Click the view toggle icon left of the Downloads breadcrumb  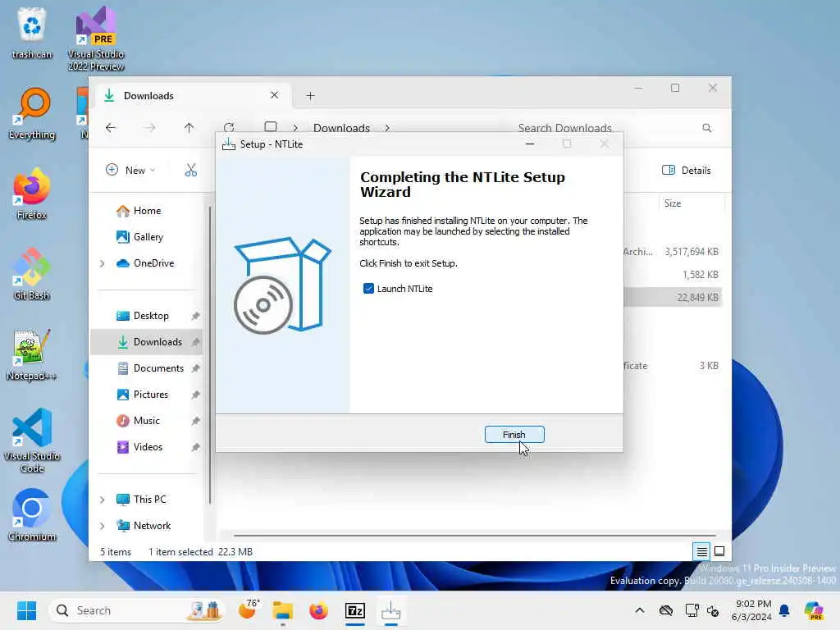pyautogui.click(x=271, y=127)
